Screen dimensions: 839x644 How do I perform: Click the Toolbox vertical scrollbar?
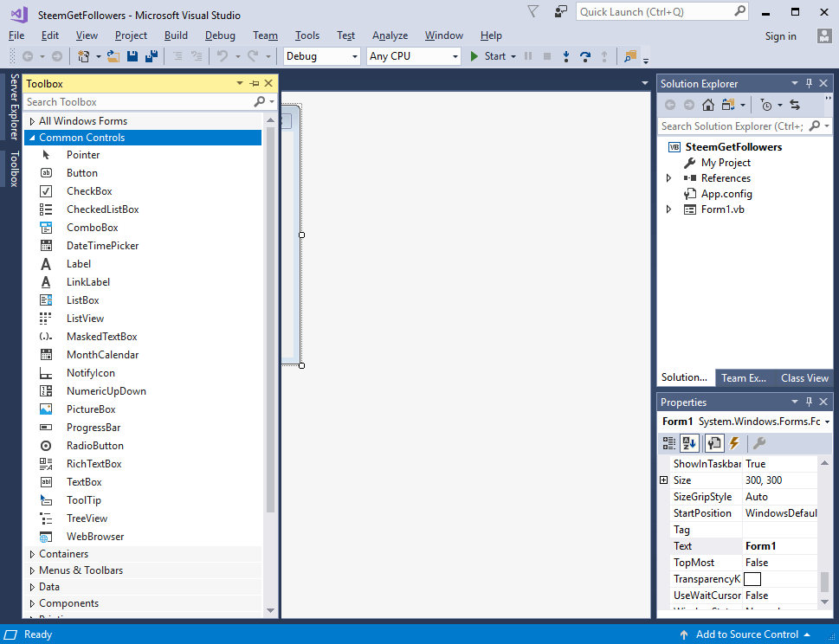(x=270, y=320)
